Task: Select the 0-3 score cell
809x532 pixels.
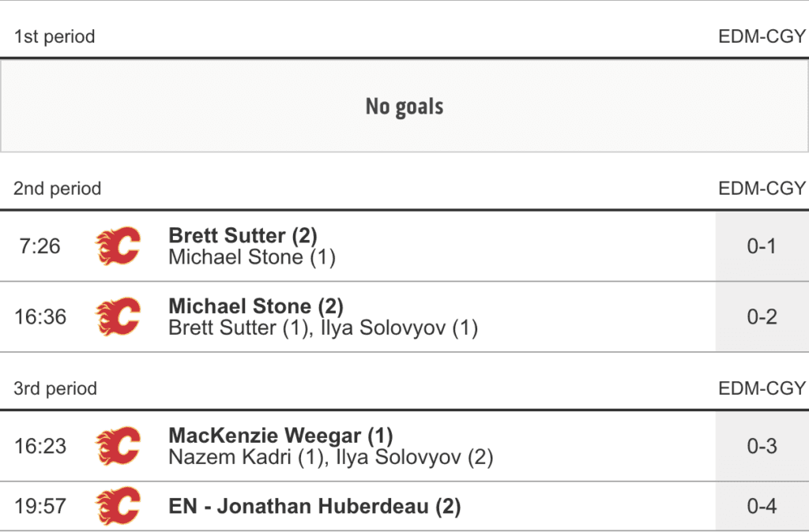Action: tap(762, 446)
